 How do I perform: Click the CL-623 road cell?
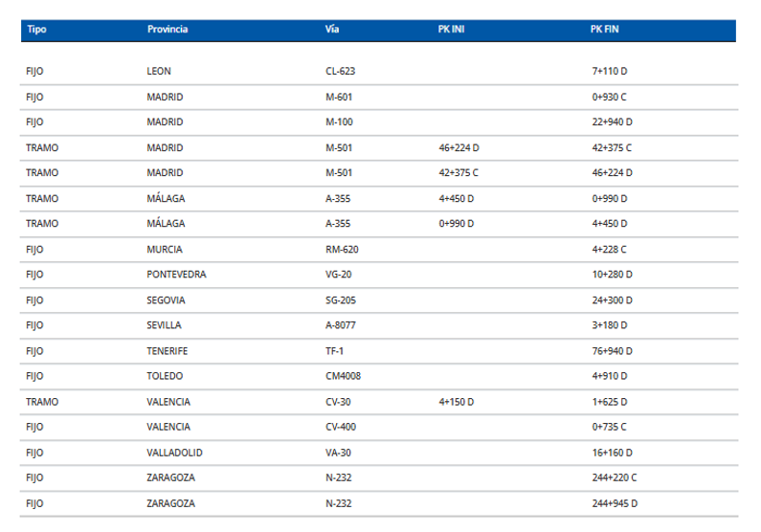coord(341,72)
